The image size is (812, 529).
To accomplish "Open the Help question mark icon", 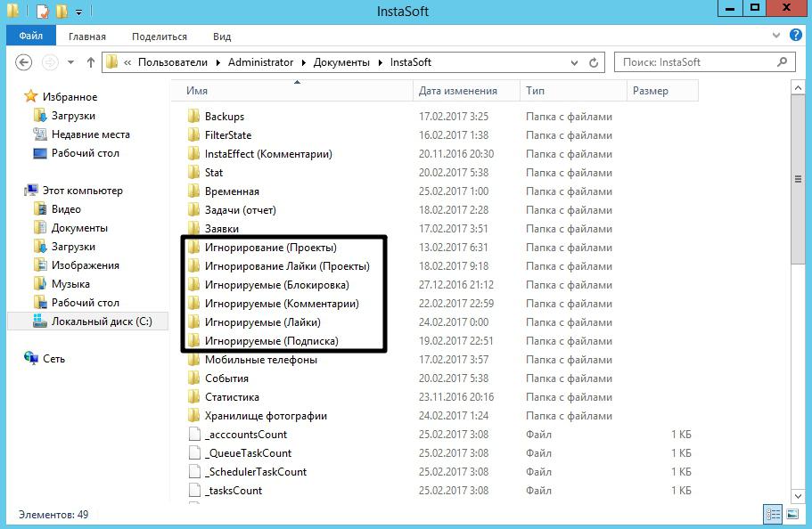I will [795, 36].
